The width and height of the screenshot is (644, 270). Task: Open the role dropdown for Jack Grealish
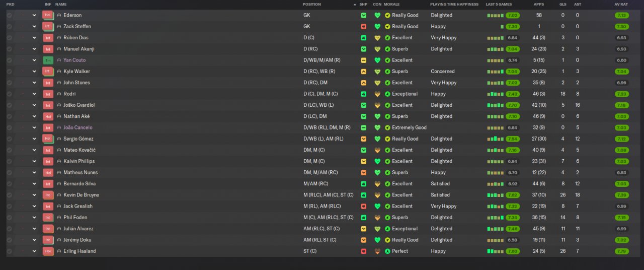pyautogui.click(x=34, y=206)
